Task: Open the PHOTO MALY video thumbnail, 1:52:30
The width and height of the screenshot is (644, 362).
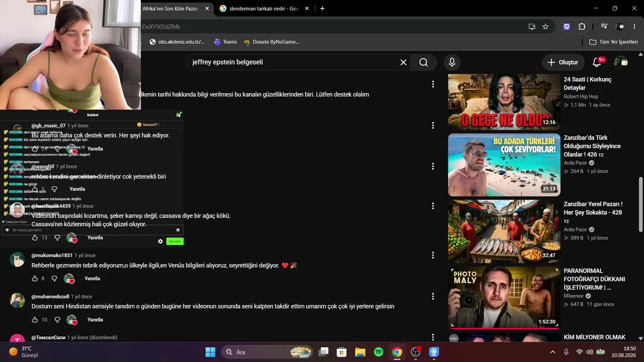Action: tap(504, 298)
